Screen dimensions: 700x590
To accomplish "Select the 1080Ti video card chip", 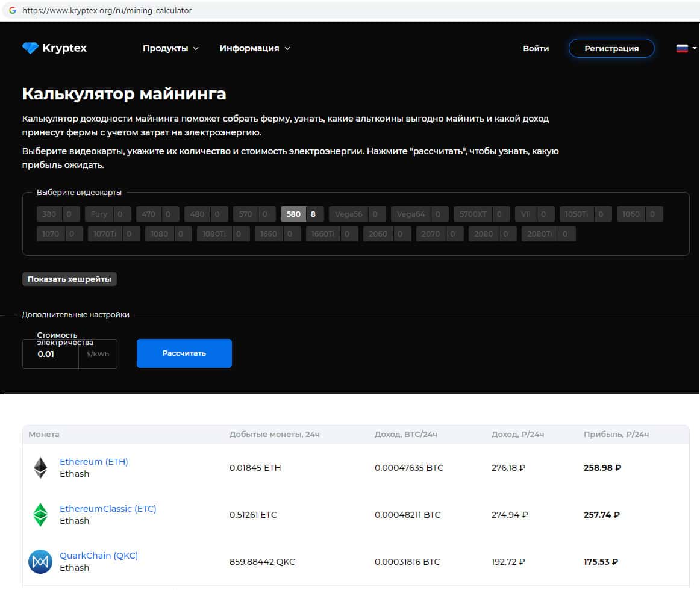I will tap(214, 234).
